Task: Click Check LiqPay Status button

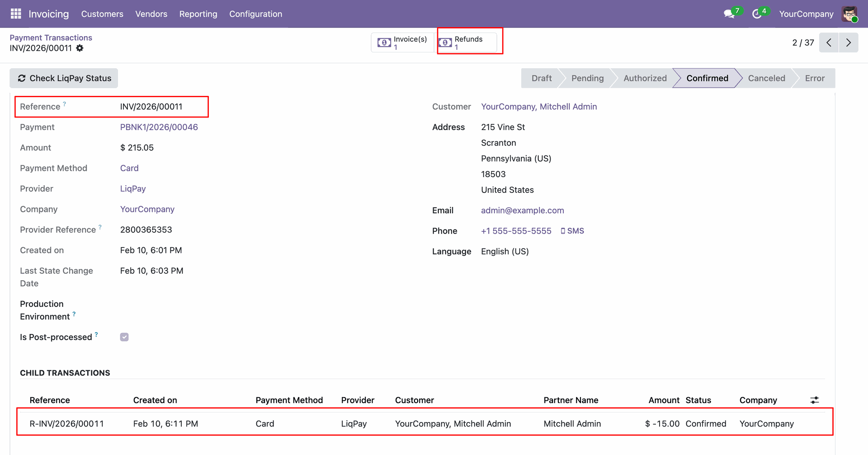Action: coord(64,78)
